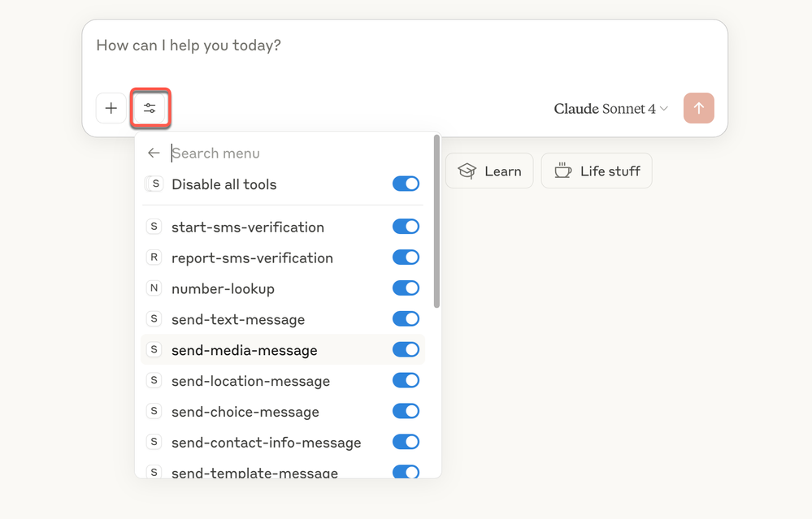This screenshot has width=812, height=519.
Task: Open the Claude Sonnet 4 model dropdown
Action: (x=610, y=109)
